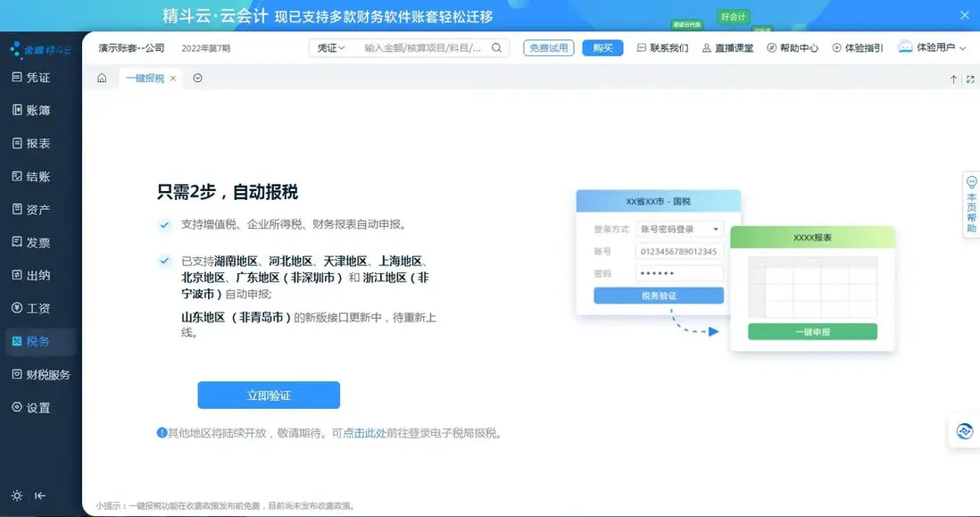980x517 pixels.
Task: Click the user avatar icon
Action: [905, 47]
